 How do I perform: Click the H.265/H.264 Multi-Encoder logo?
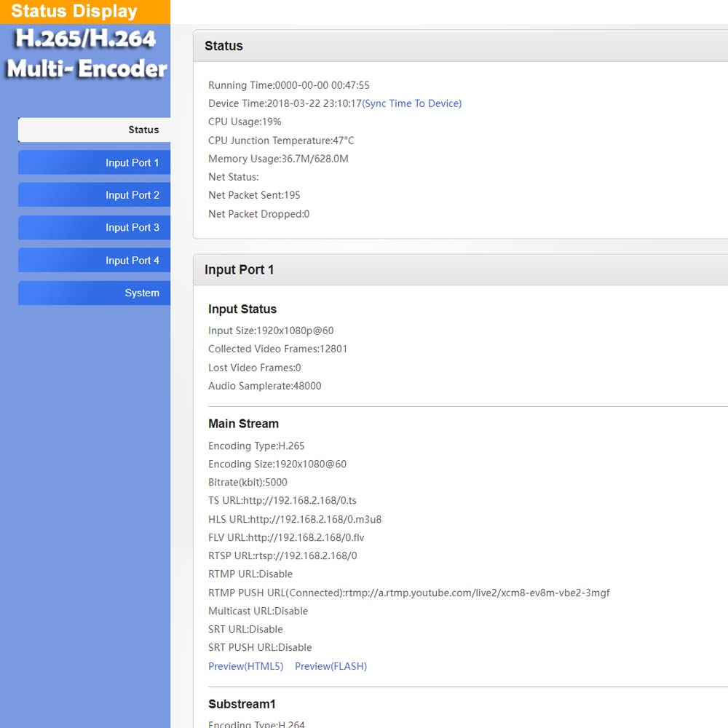click(86, 54)
